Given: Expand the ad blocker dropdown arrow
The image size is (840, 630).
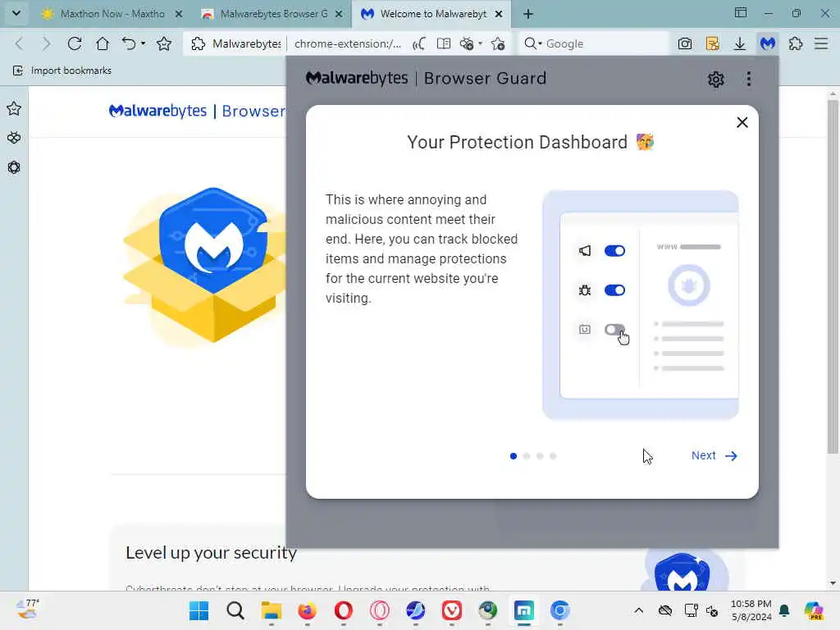Looking at the screenshot, I should point(481,43).
